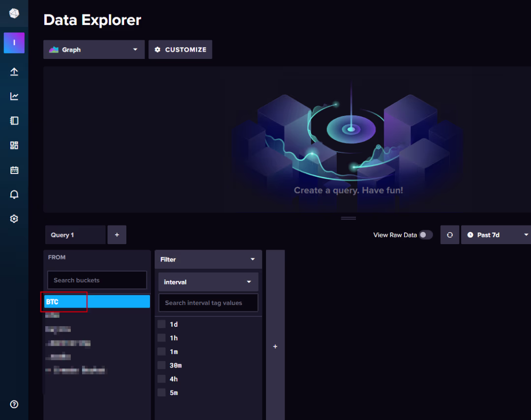The height and width of the screenshot is (420, 531).
Task: Open Data Explorer graph icon in sidebar
Action: pyautogui.click(x=14, y=96)
